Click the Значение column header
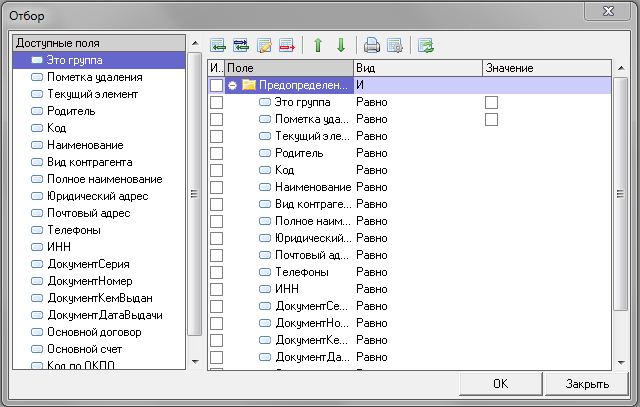 pos(545,67)
